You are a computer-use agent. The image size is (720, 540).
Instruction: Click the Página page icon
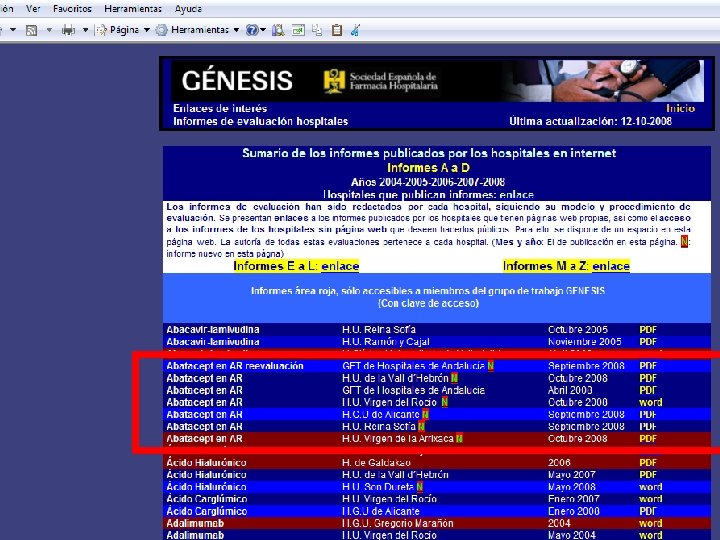click(101, 30)
